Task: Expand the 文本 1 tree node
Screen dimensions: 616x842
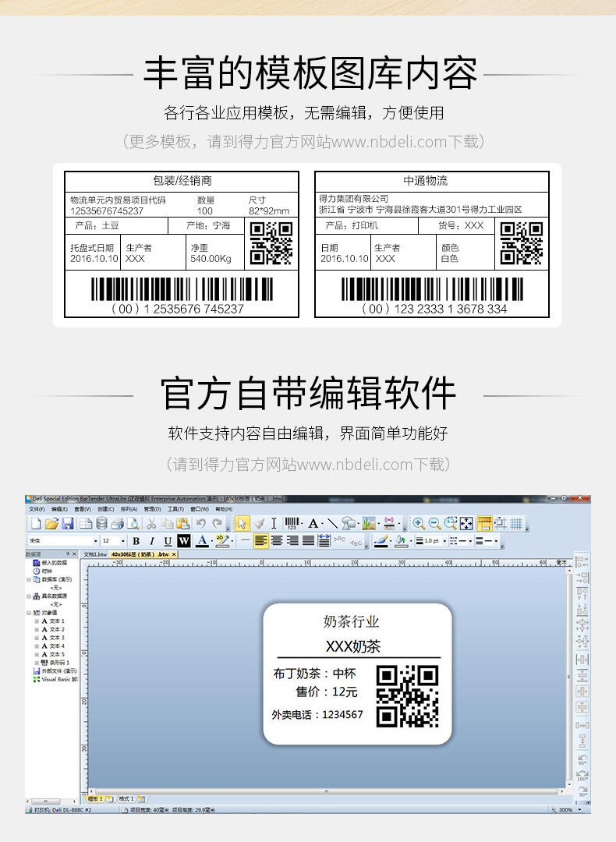Action: coord(37,621)
